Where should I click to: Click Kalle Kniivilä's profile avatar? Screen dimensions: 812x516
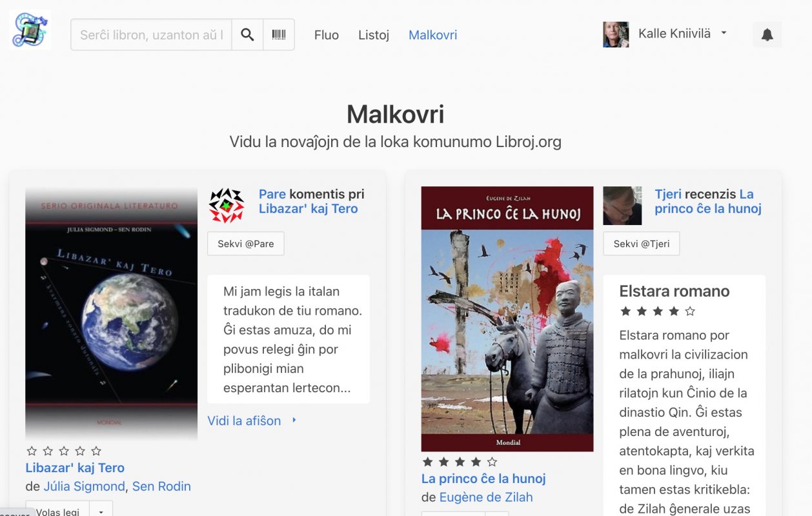click(616, 35)
